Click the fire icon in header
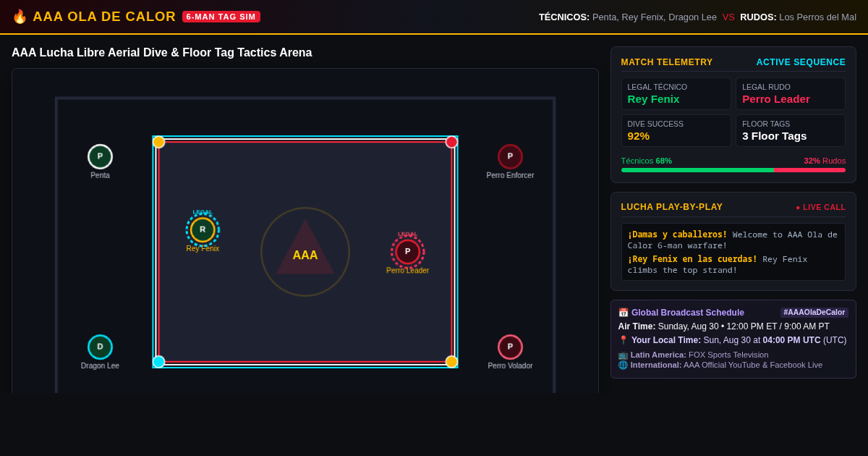Screen dimensions: 868x456 pyautogui.click(x=20, y=17)
